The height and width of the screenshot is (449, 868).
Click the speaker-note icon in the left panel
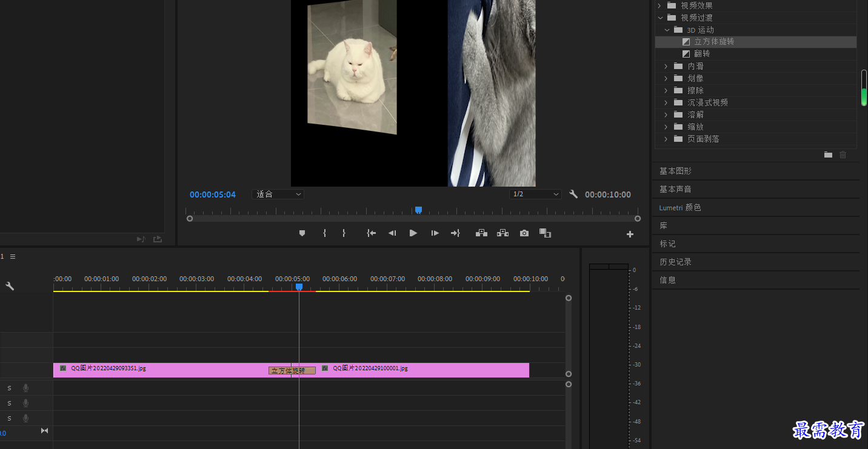click(x=141, y=239)
